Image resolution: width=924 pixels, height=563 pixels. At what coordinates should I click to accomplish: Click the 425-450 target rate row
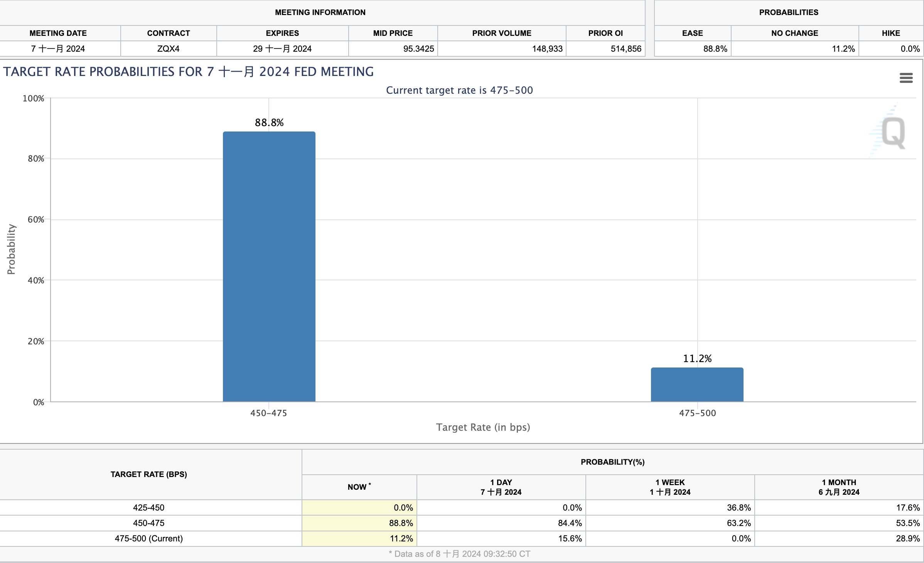149,507
